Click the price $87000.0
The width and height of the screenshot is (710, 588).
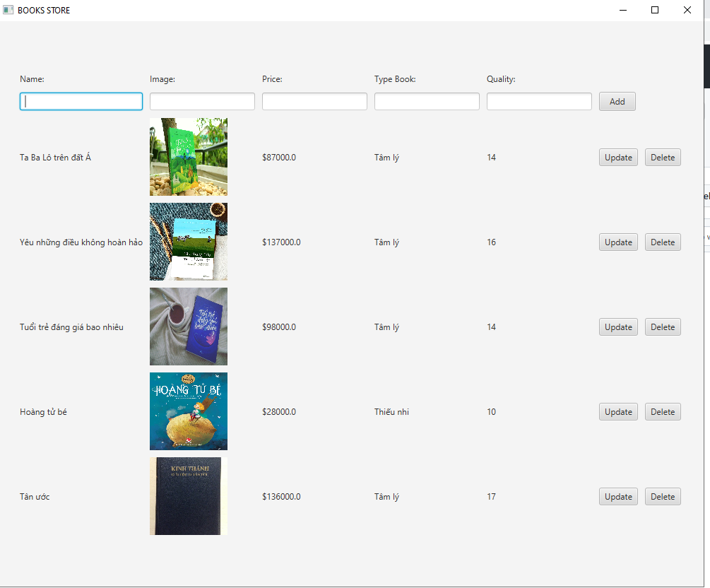279,157
